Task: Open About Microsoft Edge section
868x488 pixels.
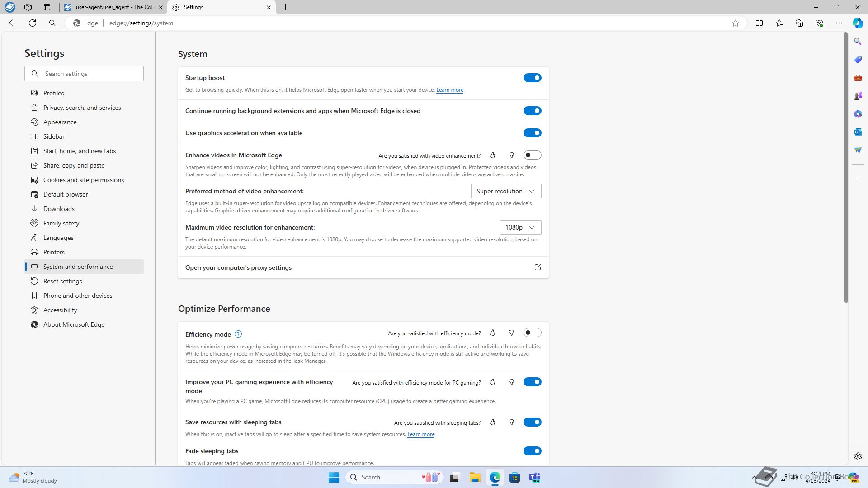Action: tap(84, 324)
